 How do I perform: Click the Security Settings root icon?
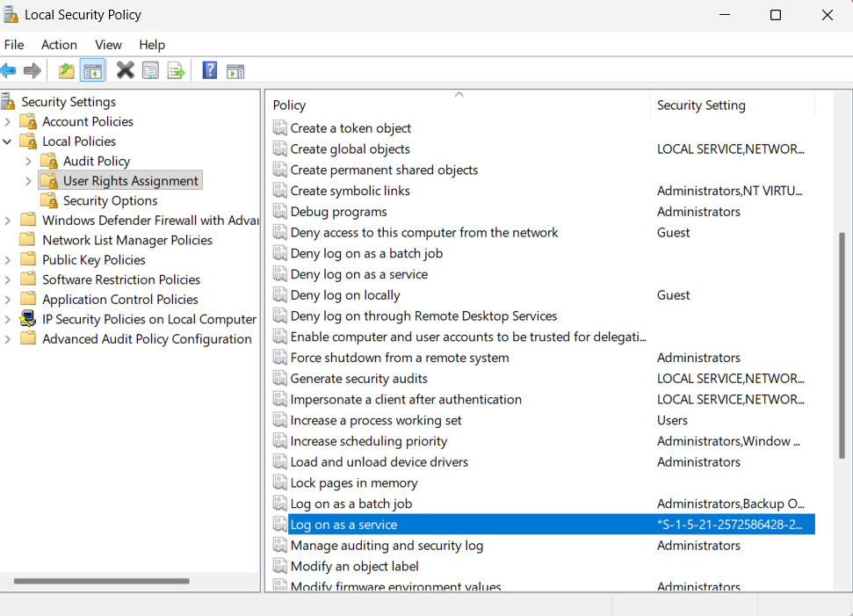click(x=8, y=102)
